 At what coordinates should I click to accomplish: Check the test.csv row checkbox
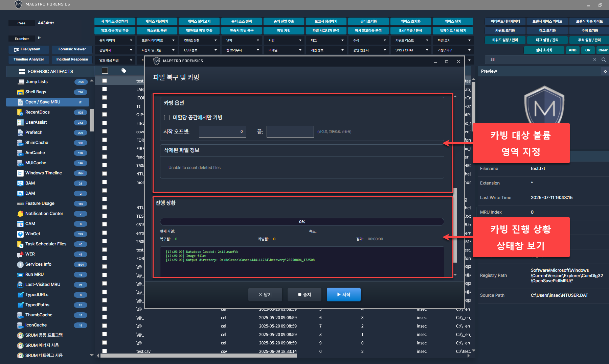point(105,351)
